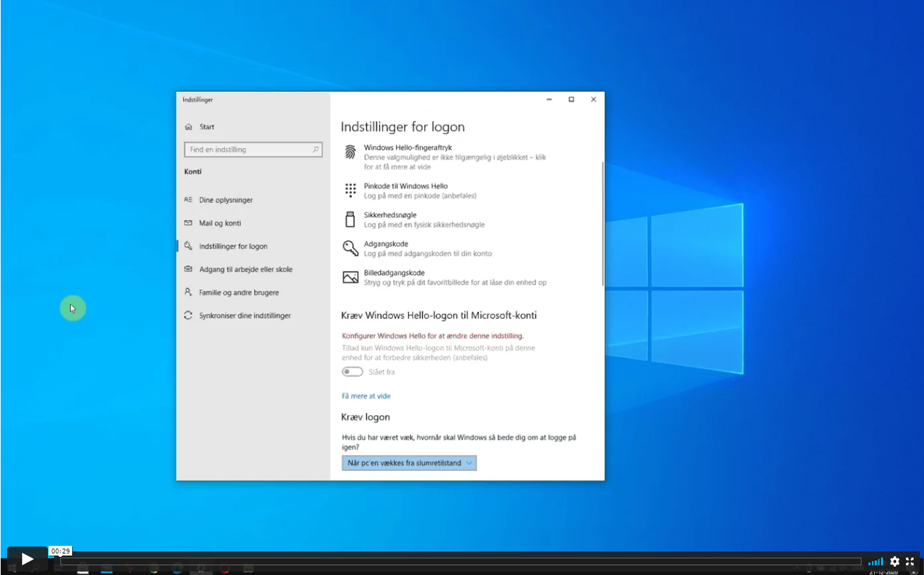The image size is (924, 575).
Task: Click the video progress bar
Action: click(458, 561)
